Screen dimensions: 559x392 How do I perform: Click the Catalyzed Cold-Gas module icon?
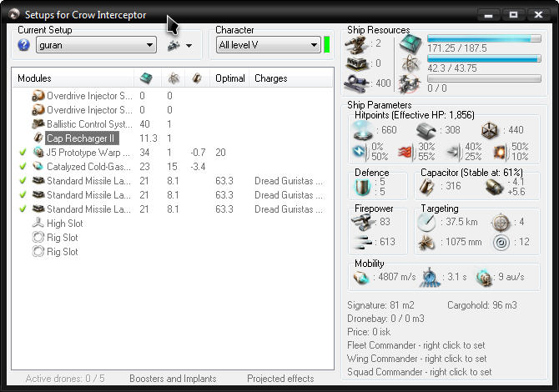pyautogui.click(x=38, y=167)
